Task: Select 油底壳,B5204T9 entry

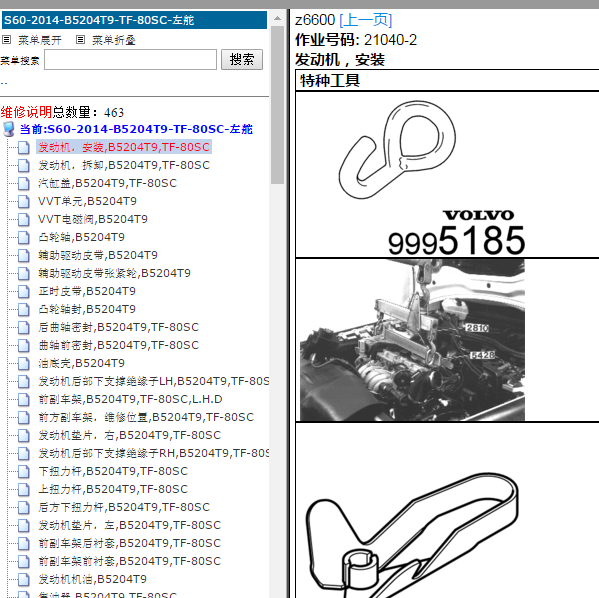Action: point(81,363)
